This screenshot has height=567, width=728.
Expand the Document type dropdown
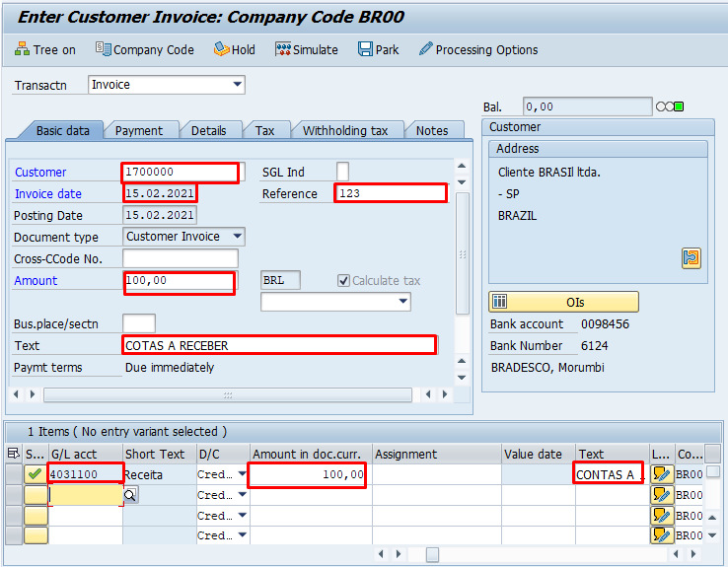click(x=237, y=237)
